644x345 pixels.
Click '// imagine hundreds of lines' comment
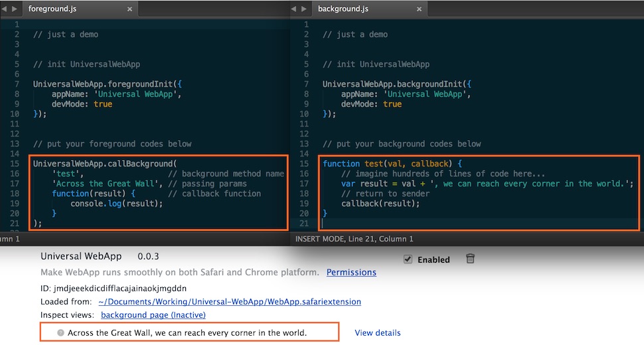(x=443, y=174)
